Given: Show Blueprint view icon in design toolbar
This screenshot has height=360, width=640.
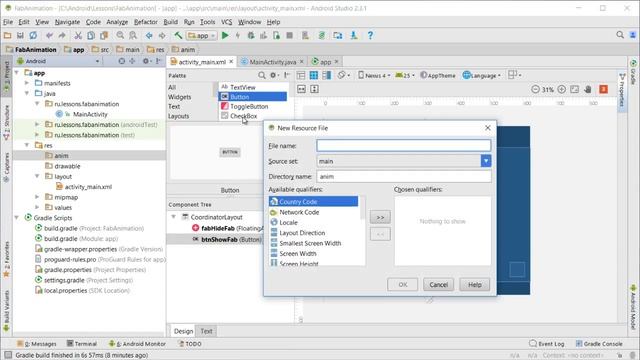Looking at the screenshot, I should 313,75.
